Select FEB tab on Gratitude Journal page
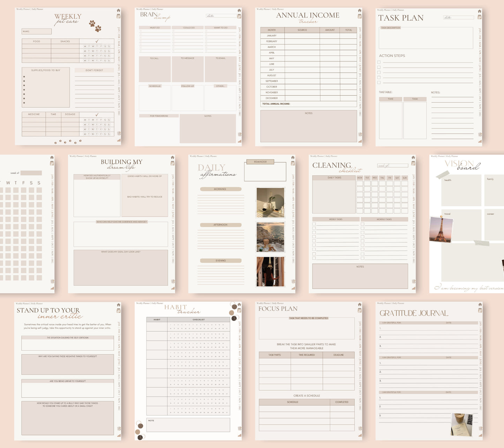This screenshot has height=448, width=504. coord(480,331)
